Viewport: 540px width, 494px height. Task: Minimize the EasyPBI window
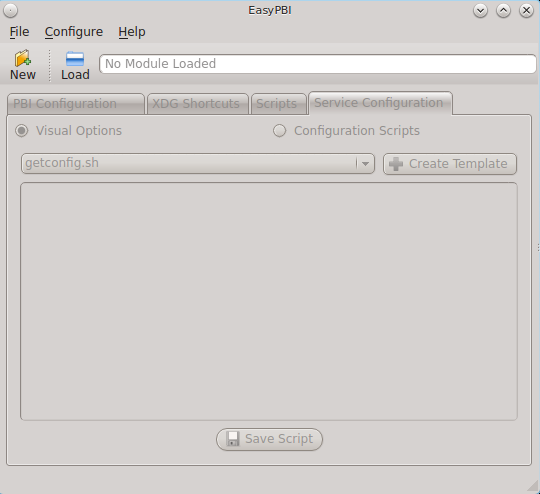click(x=480, y=11)
